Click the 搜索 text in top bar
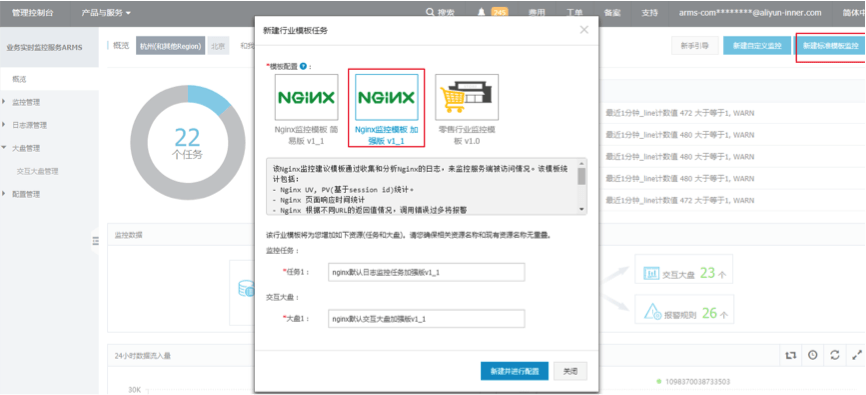866x395 pixels. [x=446, y=13]
